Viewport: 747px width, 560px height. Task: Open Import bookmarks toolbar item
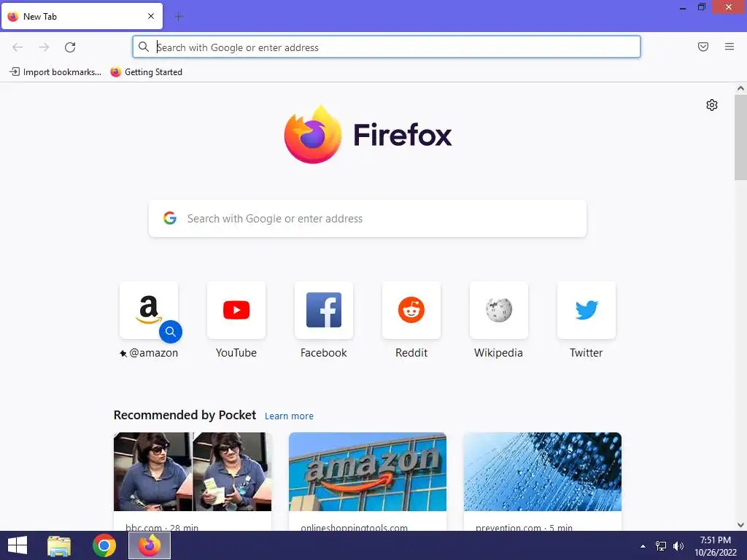pyautogui.click(x=55, y=72)
